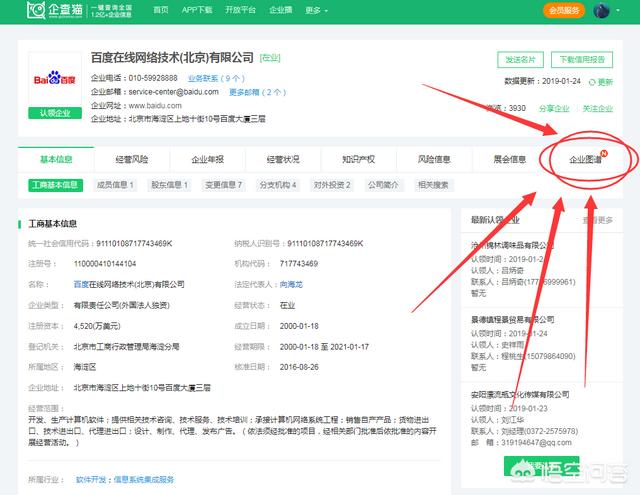Click the 下载信用报告 button
Screen dimensions: 640x495
tap(582, 60)
